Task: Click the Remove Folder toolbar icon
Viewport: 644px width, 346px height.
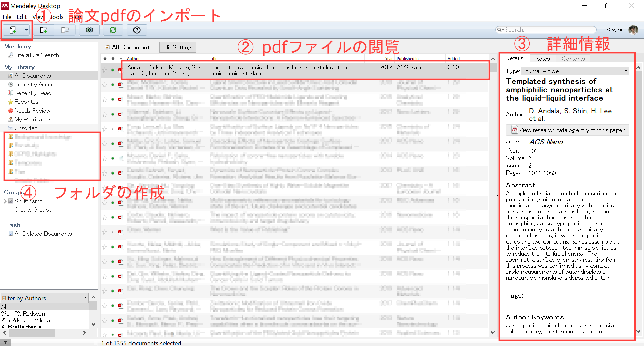Action: [x=65, y=30]
